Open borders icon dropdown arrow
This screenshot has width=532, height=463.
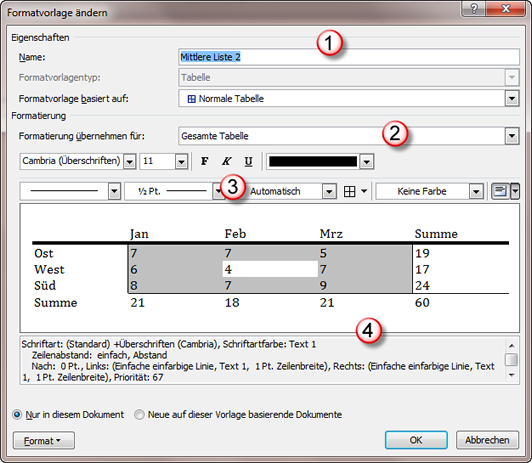point(364,192)
